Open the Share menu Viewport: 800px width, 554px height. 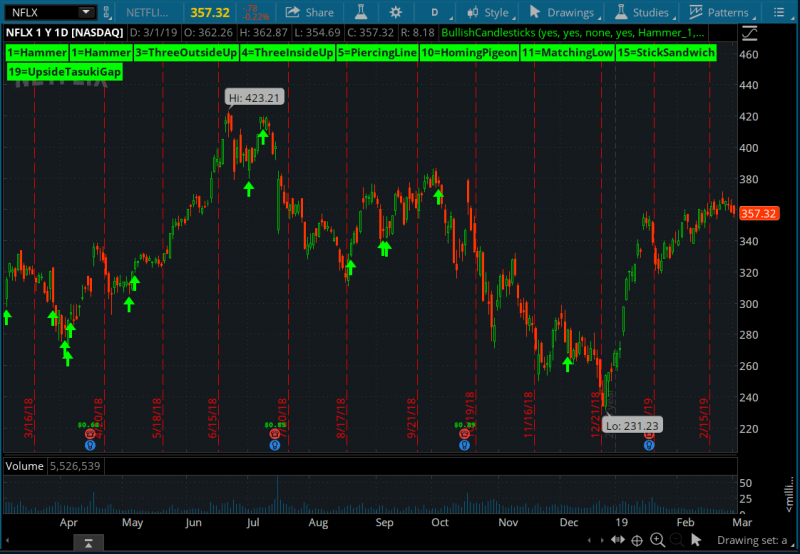click(x=309, y=12)
